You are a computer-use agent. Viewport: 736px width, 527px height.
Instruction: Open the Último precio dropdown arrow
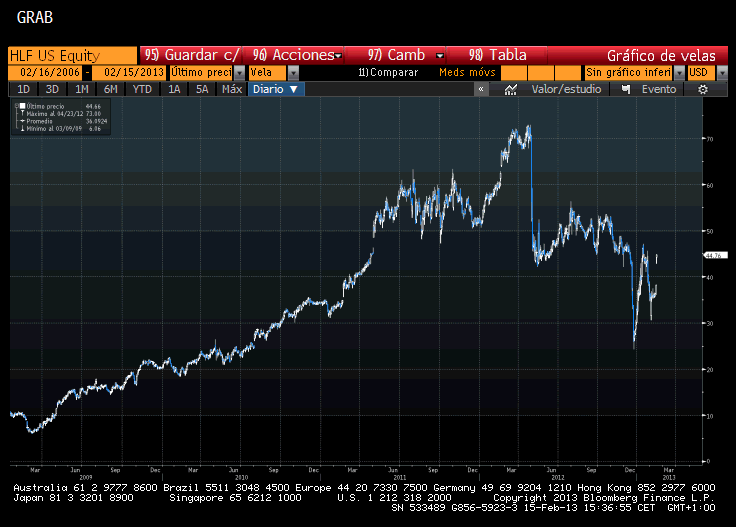(x=240, y=73)
